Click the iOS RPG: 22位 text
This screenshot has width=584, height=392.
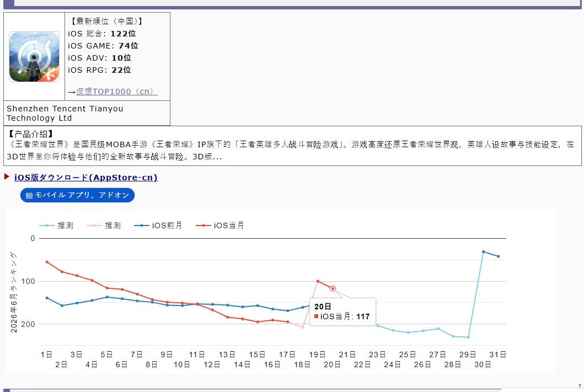[99, 70]
